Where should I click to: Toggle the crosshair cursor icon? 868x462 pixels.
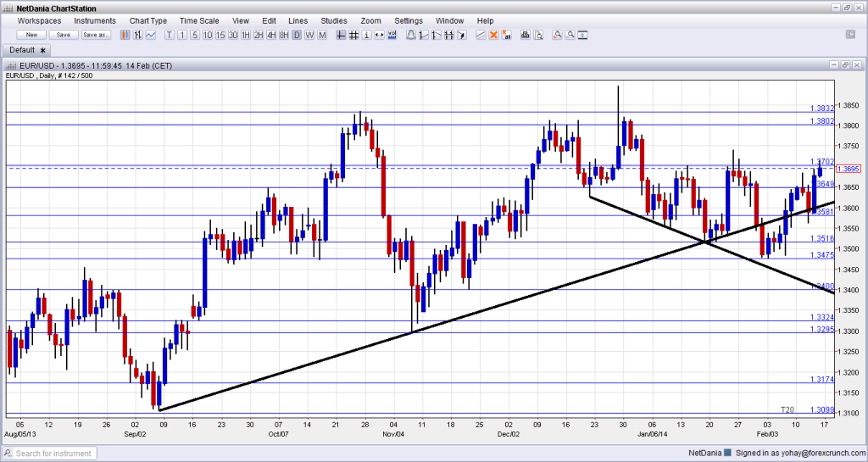click(x=341, y=35)
